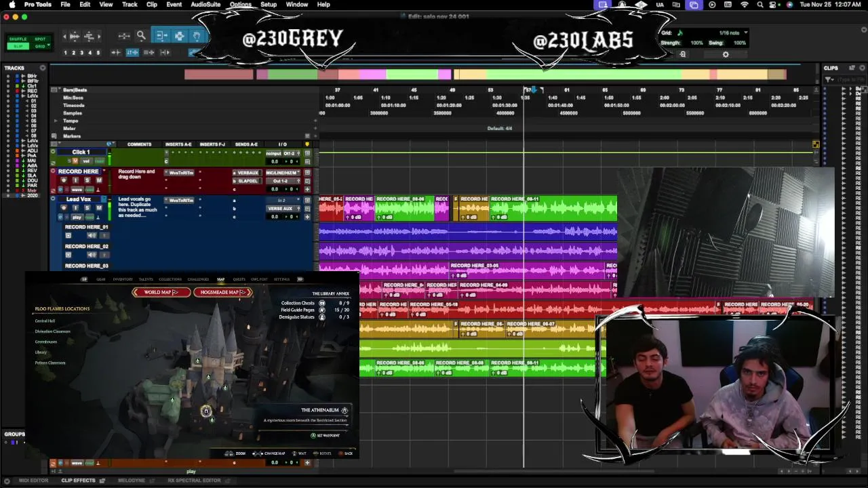Viewport: 868px width, 488px height.
Task: Enable Shuffle edit mode
Action: pyautogui.click(x=18, y=39)
